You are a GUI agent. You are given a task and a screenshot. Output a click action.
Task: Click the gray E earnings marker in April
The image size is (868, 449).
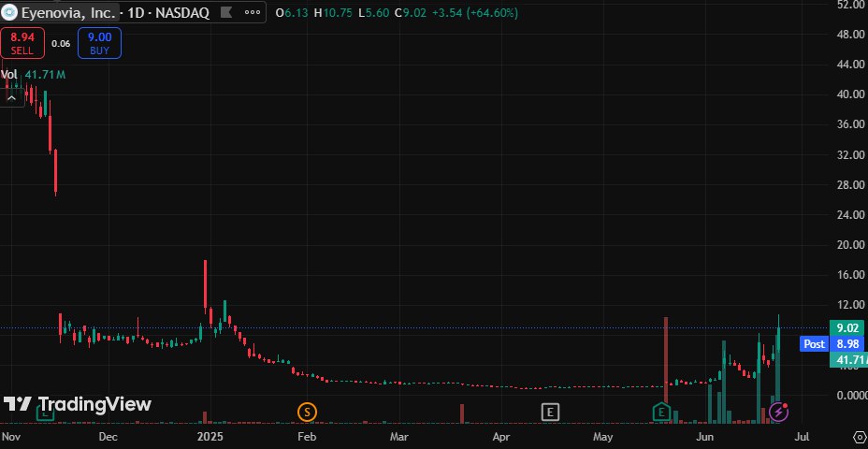pyautogui.click(x=550, y=412)
